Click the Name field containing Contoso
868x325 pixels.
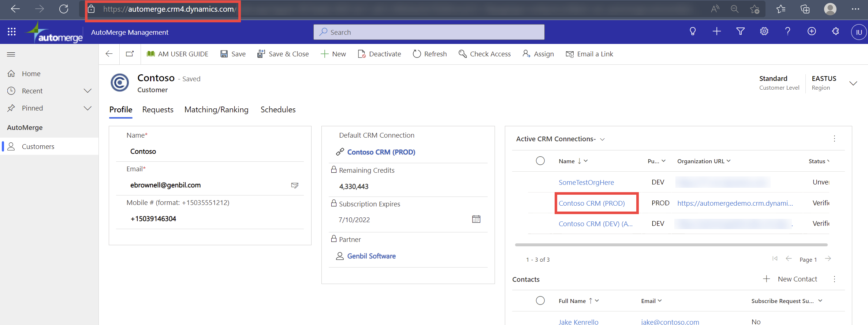click(210, 152)
